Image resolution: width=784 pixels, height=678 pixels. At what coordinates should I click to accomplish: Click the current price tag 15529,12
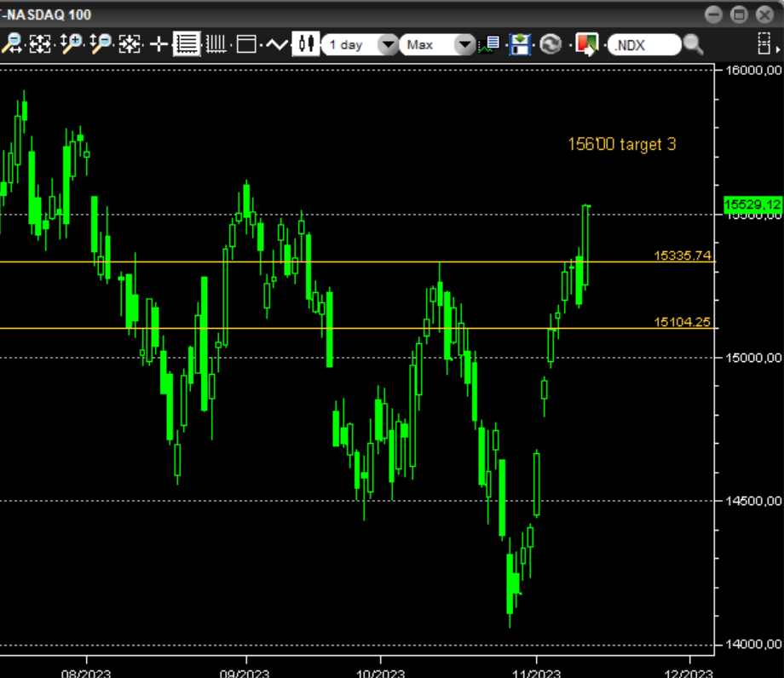(752, 204)
